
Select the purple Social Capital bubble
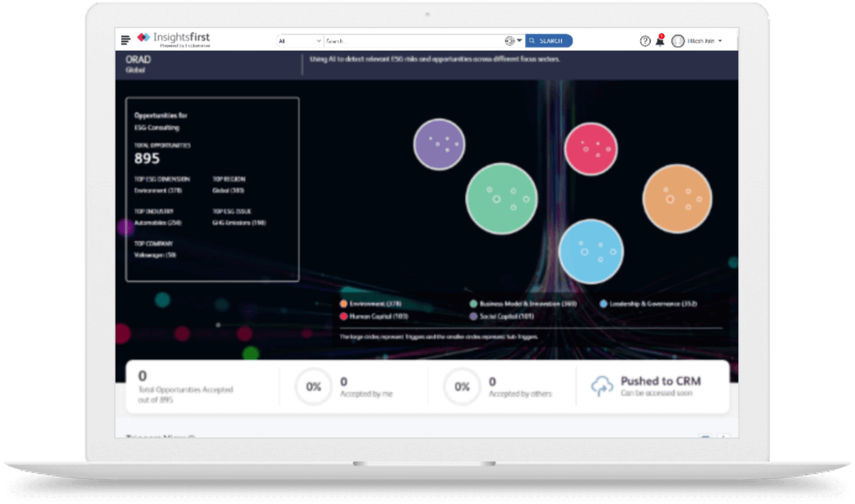[x=439, y=144]
